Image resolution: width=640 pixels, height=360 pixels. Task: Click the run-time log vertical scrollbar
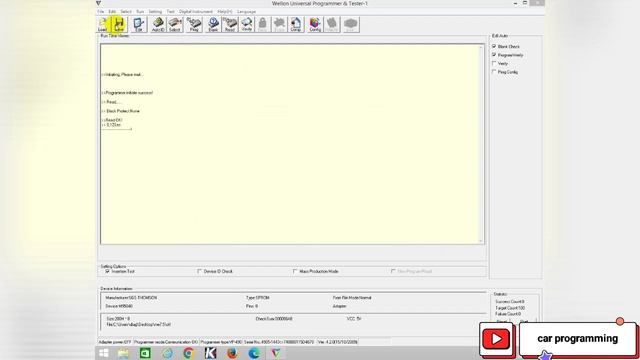pos(481,144)
